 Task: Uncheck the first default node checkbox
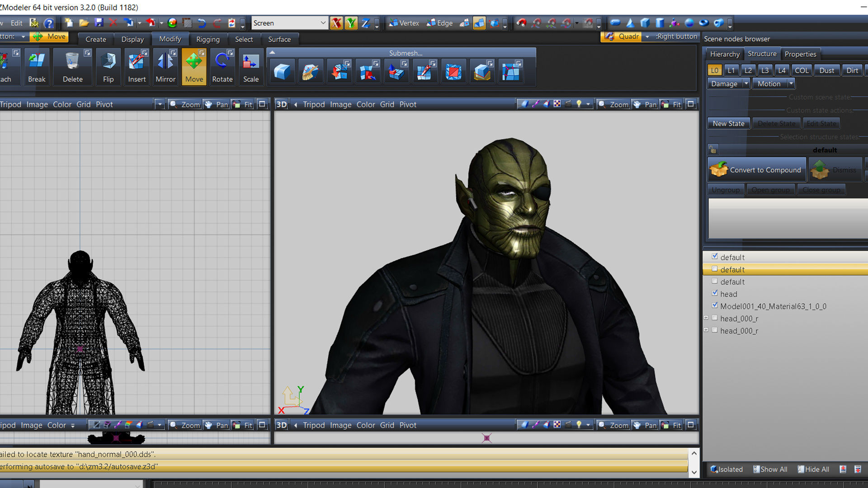(715, 256)
